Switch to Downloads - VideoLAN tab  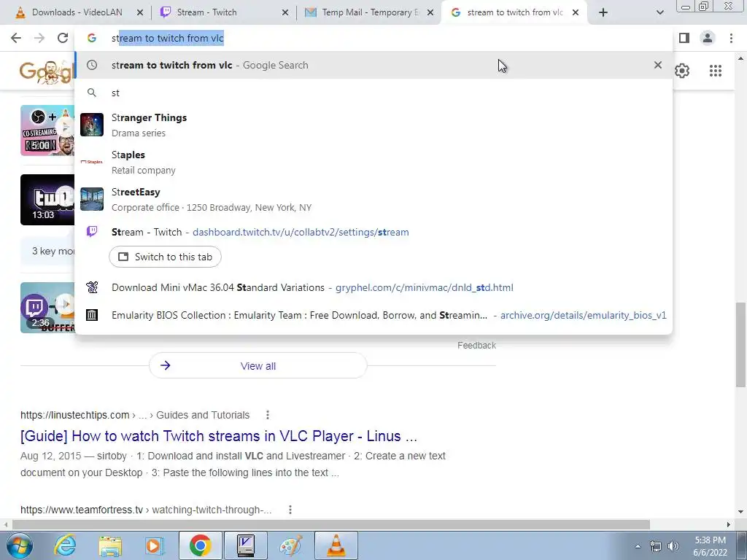[x=76, y=12]
